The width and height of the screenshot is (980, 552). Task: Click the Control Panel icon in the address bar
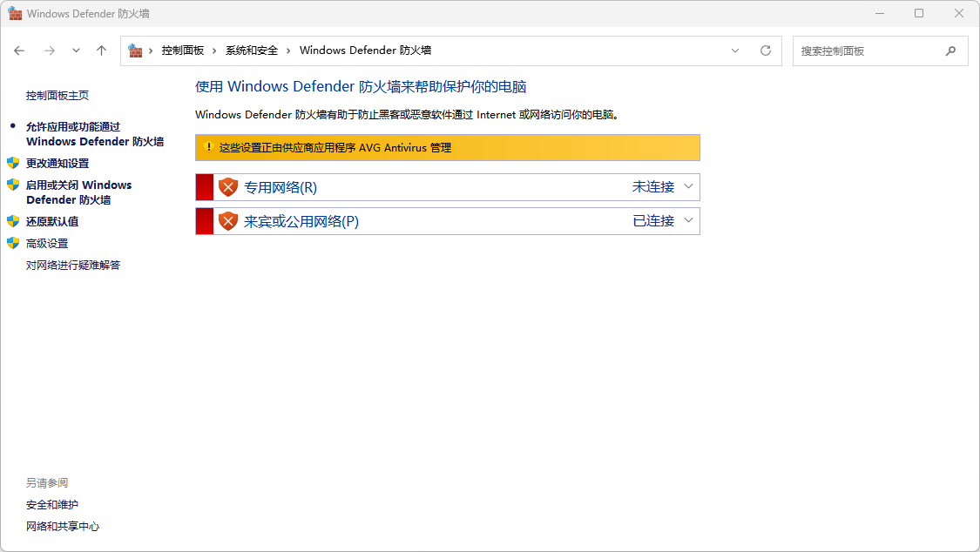click(136, 50)
